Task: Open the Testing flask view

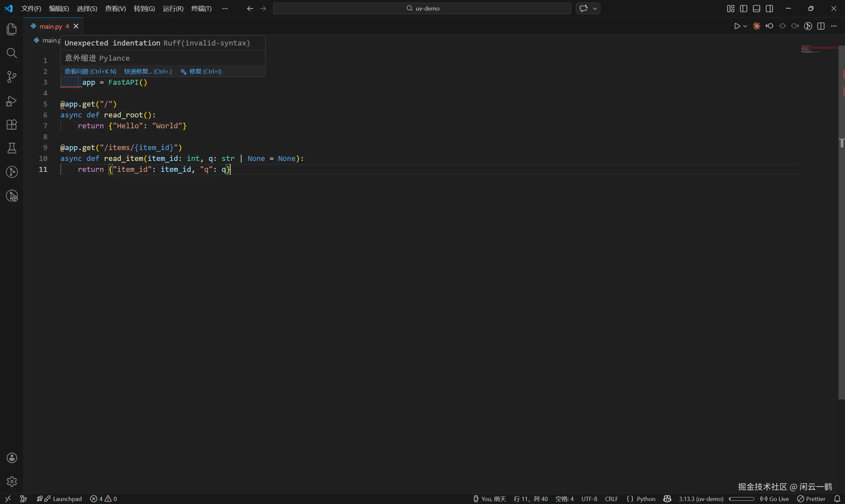Action: point(12,148)
